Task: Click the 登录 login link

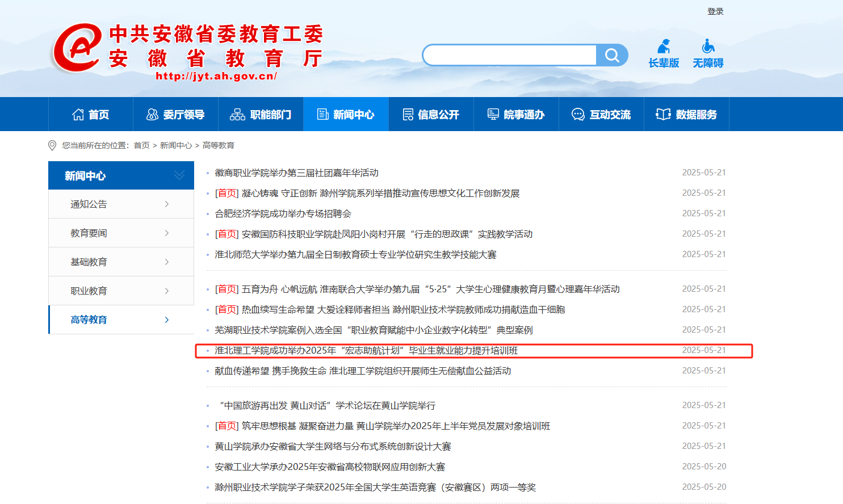Action: [x=715, y=11]
